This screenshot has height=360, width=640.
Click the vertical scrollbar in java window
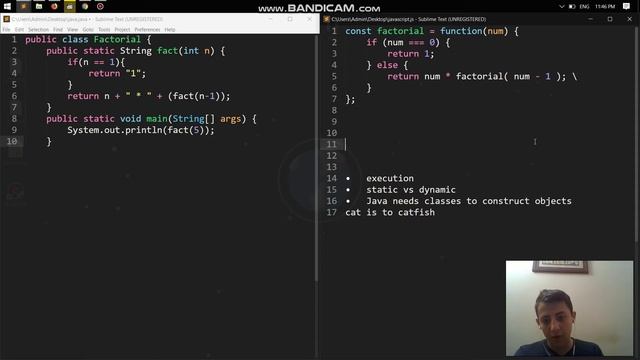pos(316,158)
